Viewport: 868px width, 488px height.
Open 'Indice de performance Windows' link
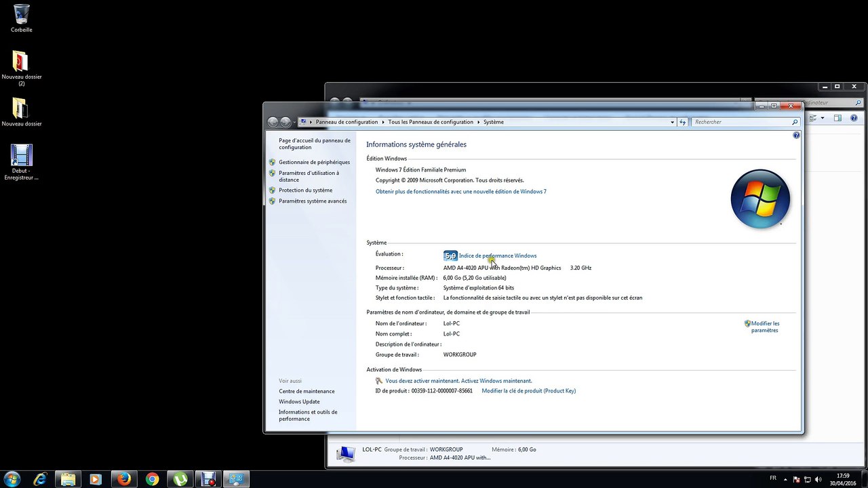[x=498, y=256]
